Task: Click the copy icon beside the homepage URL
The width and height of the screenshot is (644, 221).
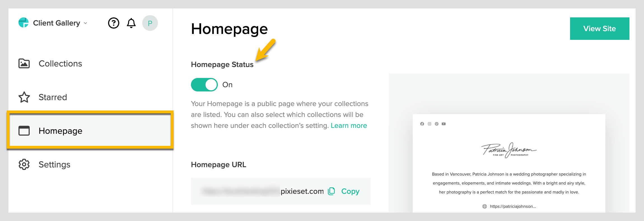Action: (x=332, y=191)
